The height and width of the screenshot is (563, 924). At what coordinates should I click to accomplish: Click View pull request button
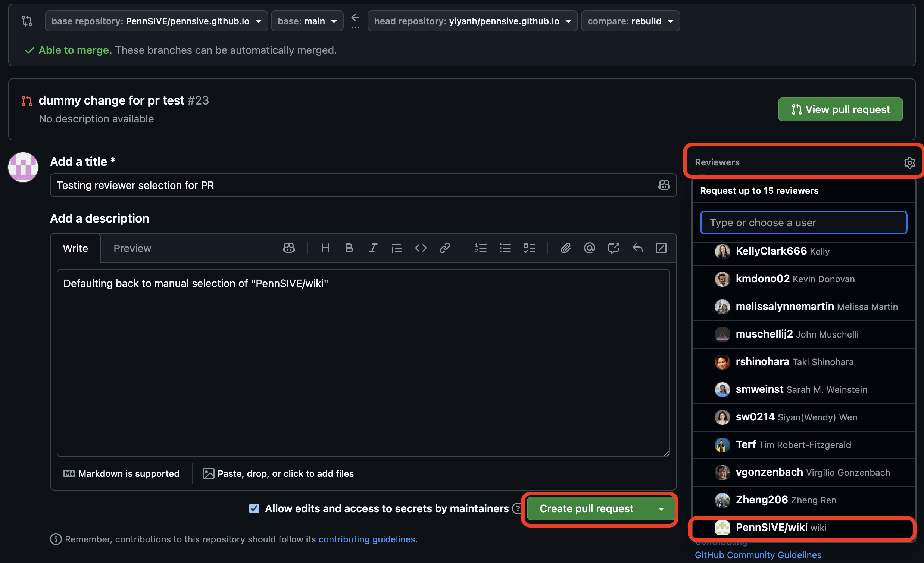tap(840, 109)
